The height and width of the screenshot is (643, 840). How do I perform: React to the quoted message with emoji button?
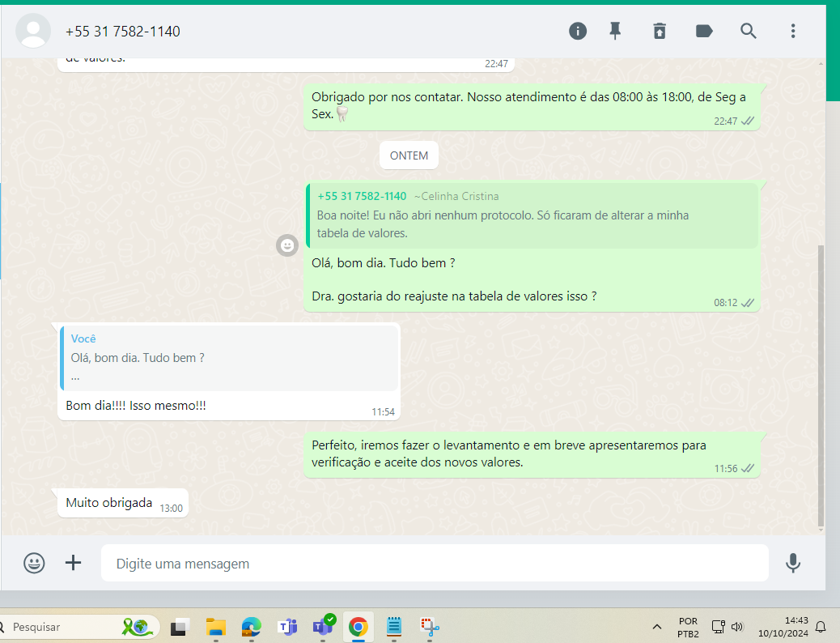[x=287, y=245]
